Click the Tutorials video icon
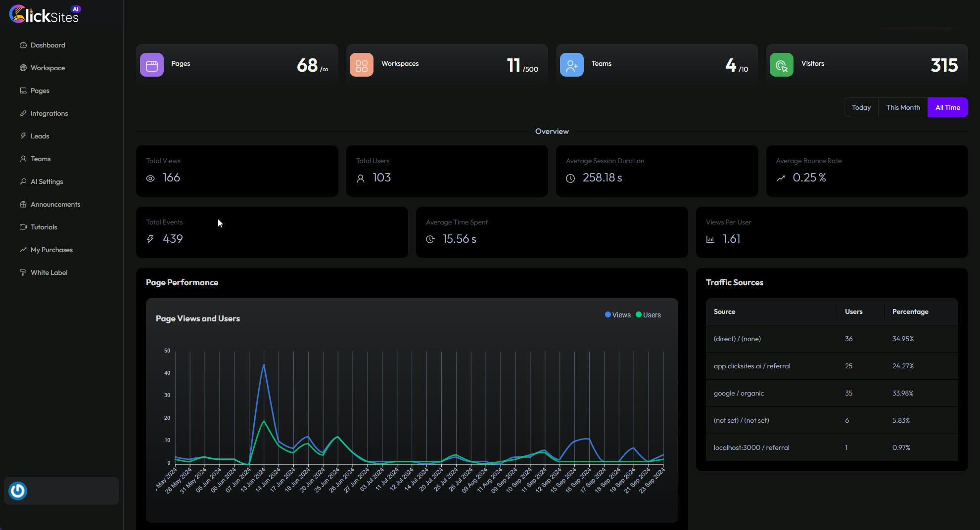Viewport: 980px width, 530px height. (x=23, y=227)
